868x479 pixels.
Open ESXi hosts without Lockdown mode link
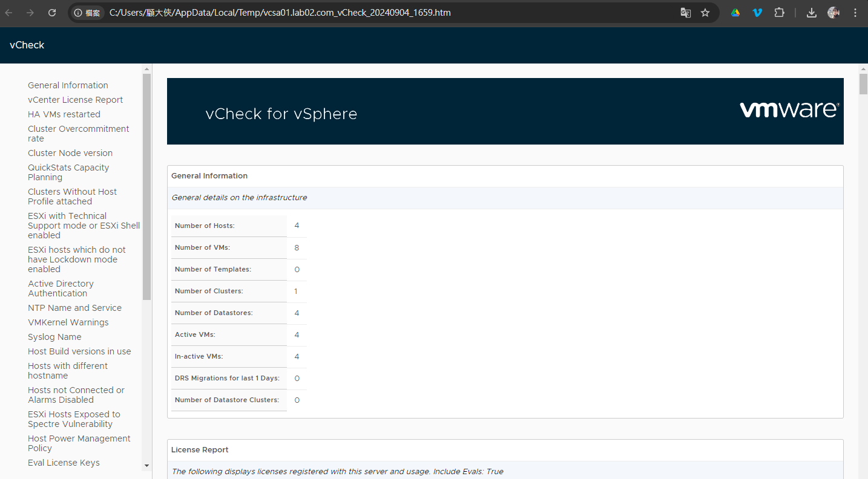tap(77, 259)
